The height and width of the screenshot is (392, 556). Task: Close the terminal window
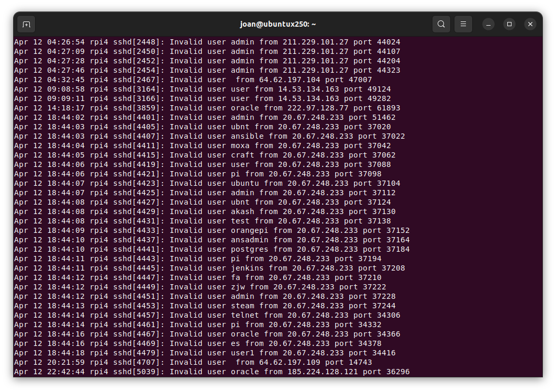pos(530,24)
